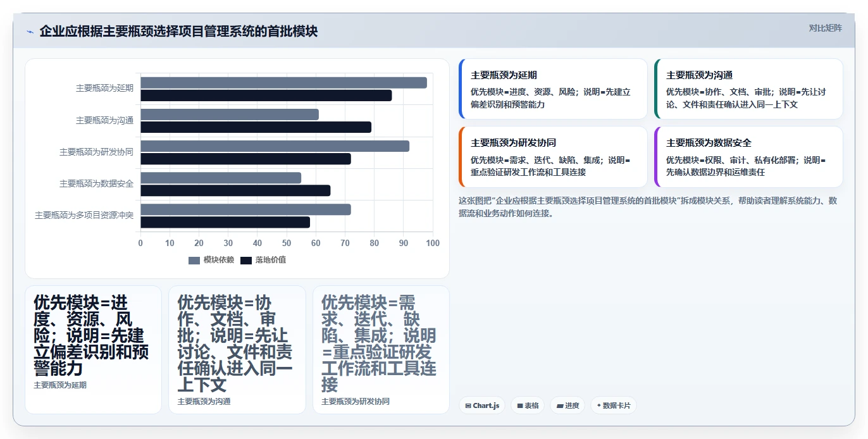This screenshot has height=439, width=868.
Task: Click the large text 优先模块=协作、文档、审批 tile
Action: point(235,343)
